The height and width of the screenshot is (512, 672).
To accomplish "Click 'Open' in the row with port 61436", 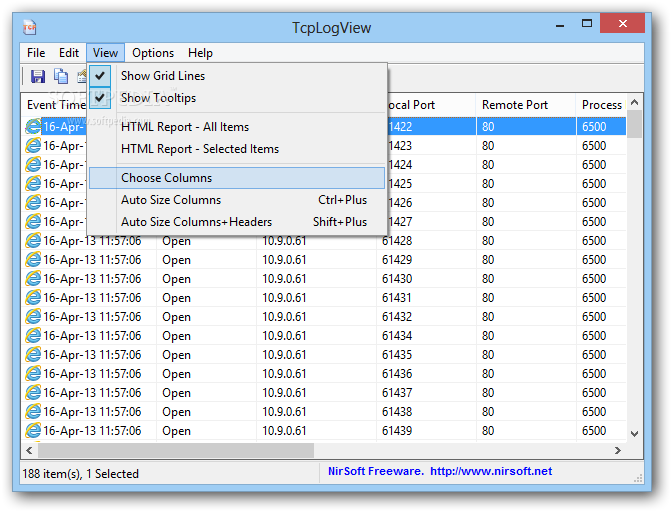I will tap(176, 374).
